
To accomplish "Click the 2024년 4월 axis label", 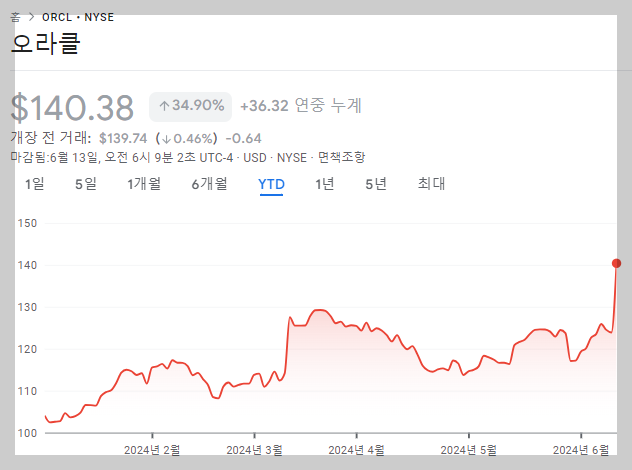I will pos(356,450).
